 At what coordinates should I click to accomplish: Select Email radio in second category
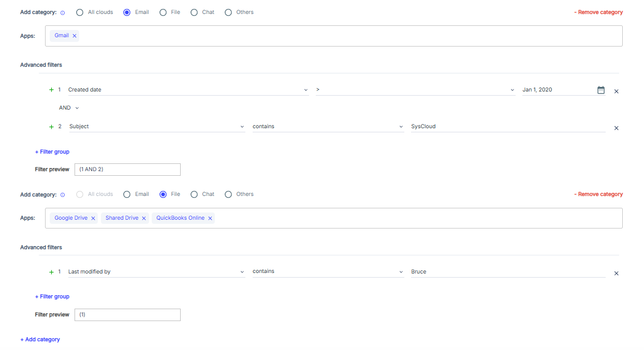(x=127, y=194)
